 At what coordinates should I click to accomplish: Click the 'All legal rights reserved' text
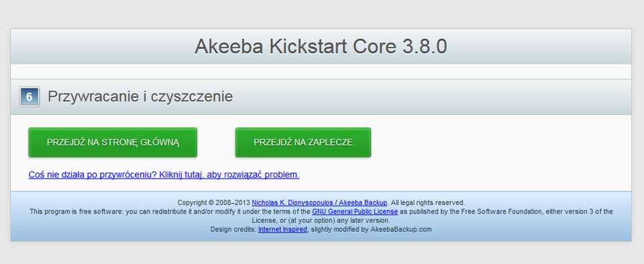coord(427,203)
